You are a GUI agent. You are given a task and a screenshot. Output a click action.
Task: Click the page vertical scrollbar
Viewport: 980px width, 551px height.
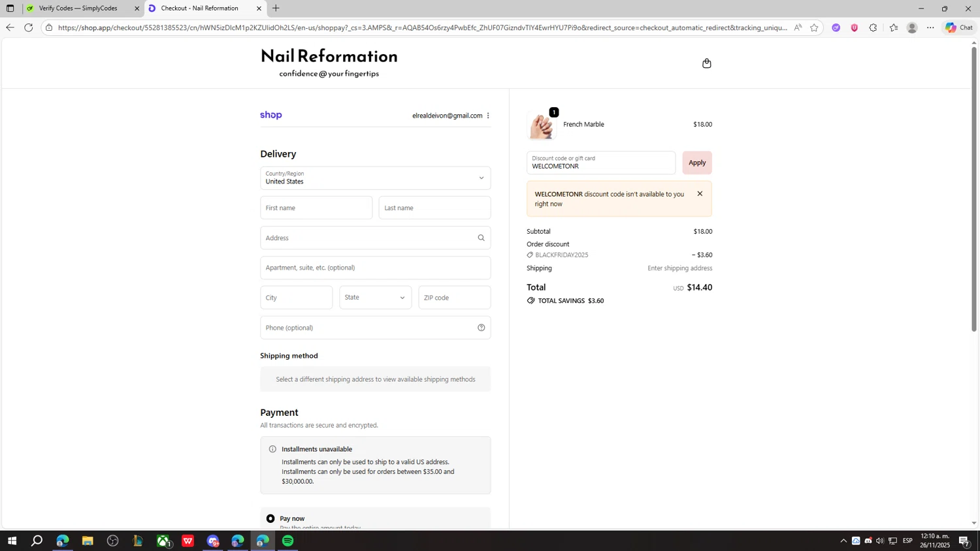pyautogui.click(x=974, y=189)
